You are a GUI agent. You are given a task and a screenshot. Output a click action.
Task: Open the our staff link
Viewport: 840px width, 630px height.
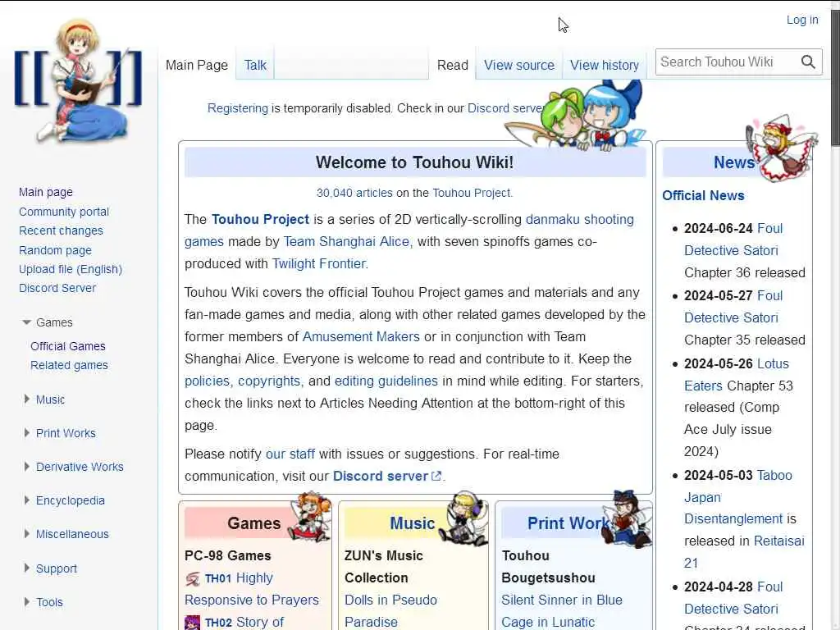click(x=290, y=454)
